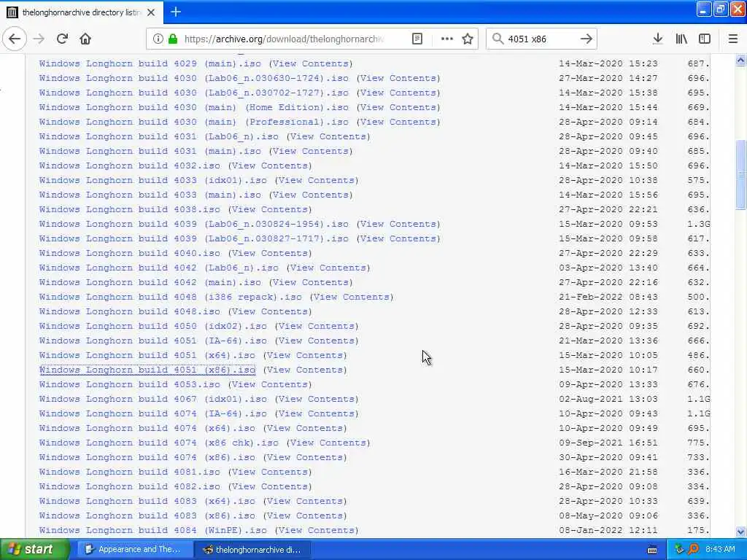The image size is (747, 560).
Task: Open build 4042 (Lab06_n).iso link
Action: tap(158, 268)
